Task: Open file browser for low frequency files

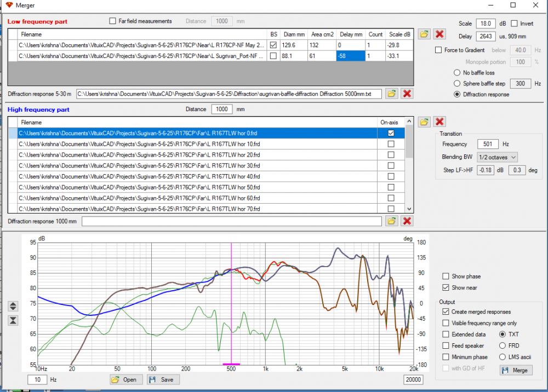Action: pyautogui.click(x=424, y=34)
